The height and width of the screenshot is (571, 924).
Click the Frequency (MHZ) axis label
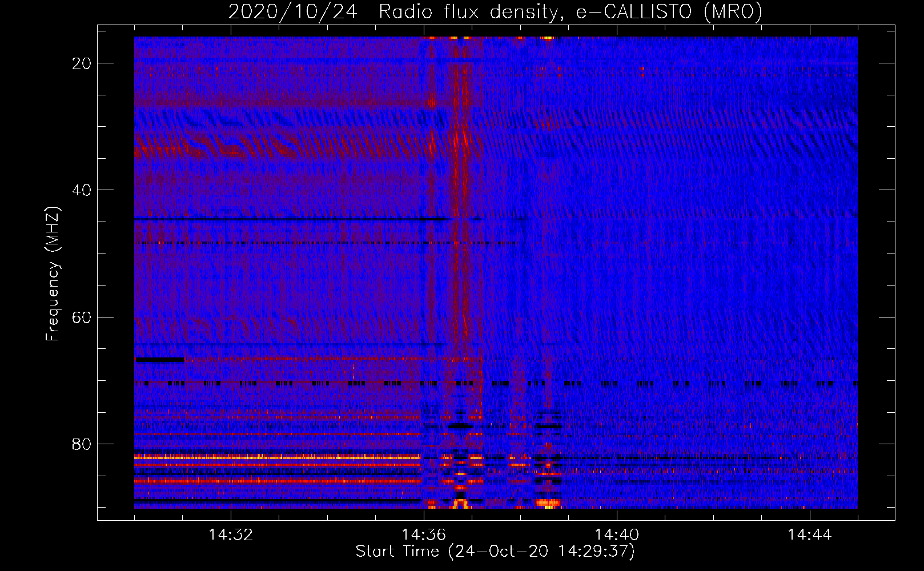53,274
